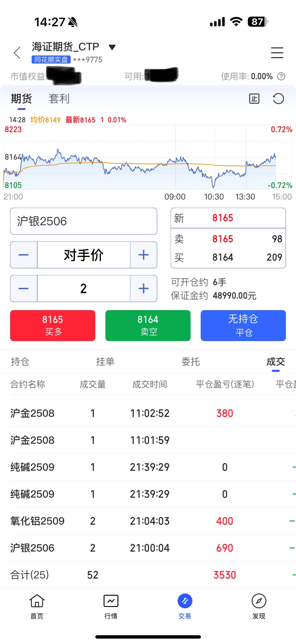Open the intraday price chart
This screenshot has height=644, width=296.
[x=148, y=157]
